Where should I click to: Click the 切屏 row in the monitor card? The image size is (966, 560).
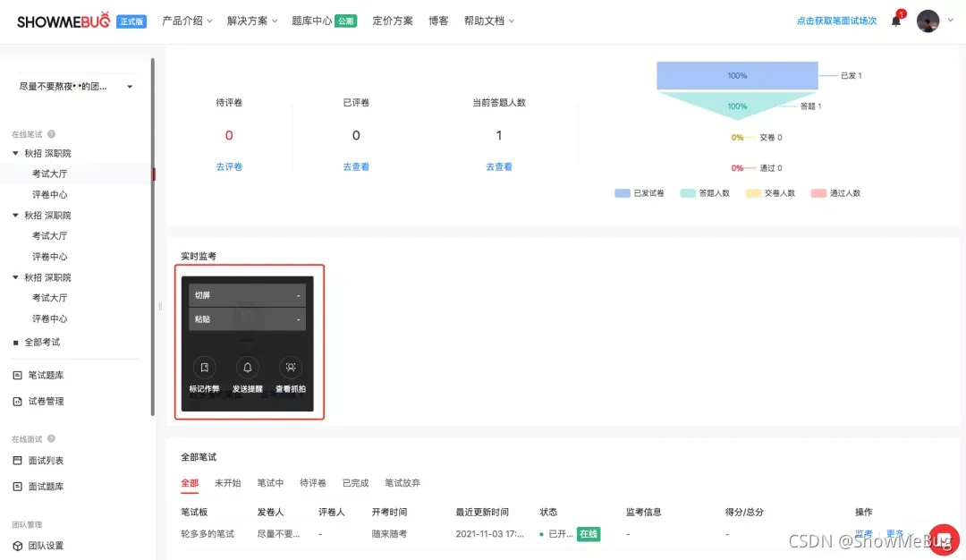(247, 295)
